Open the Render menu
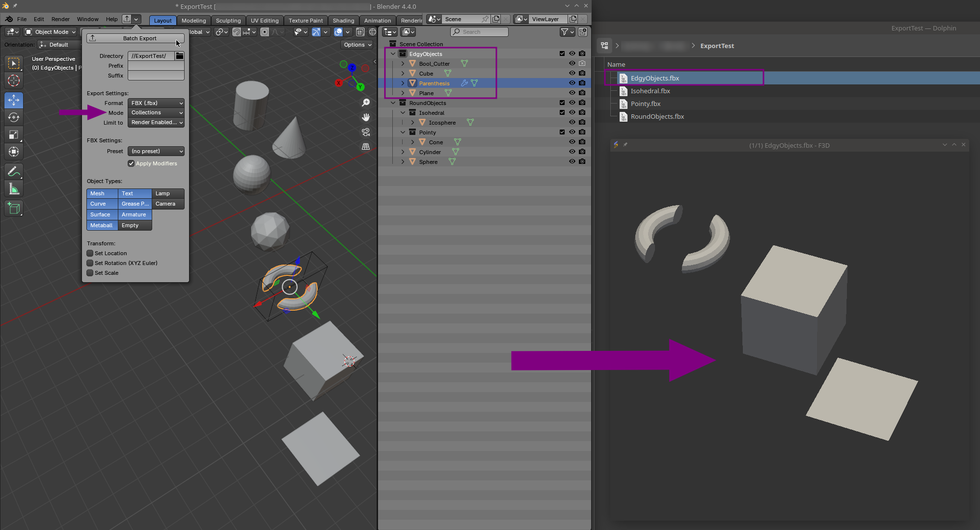The width and height of the screenshot is (980, 530). tap(60, 19)
